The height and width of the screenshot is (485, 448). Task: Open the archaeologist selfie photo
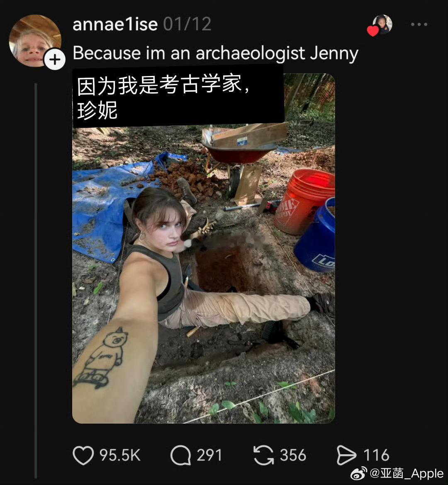[x=203, y=248]
